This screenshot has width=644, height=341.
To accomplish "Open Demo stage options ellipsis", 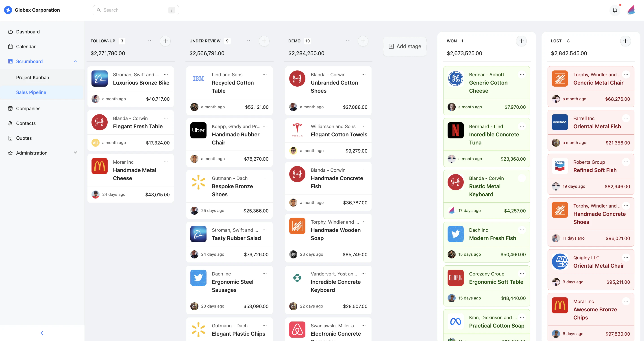I will [x=348, y=41].
